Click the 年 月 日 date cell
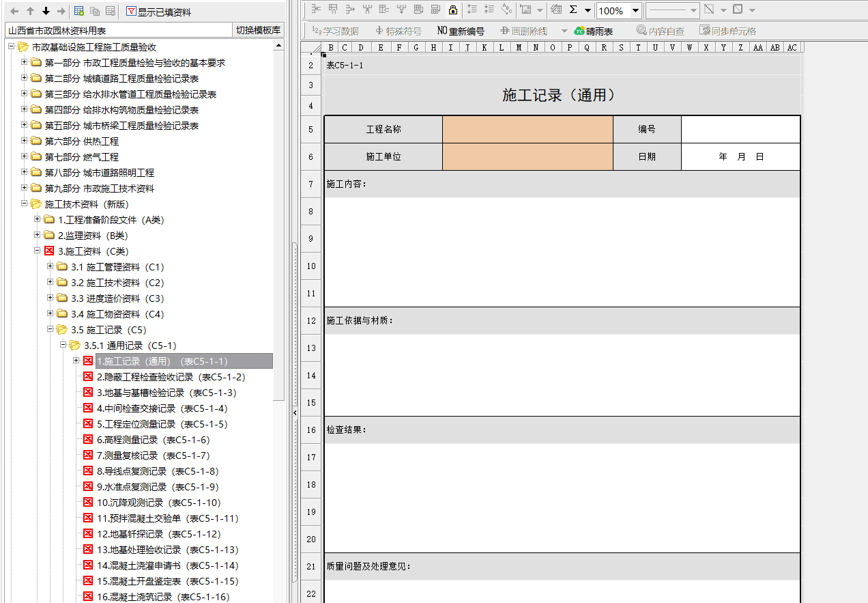This screenshot has height=603, width=868. (740, 156)
